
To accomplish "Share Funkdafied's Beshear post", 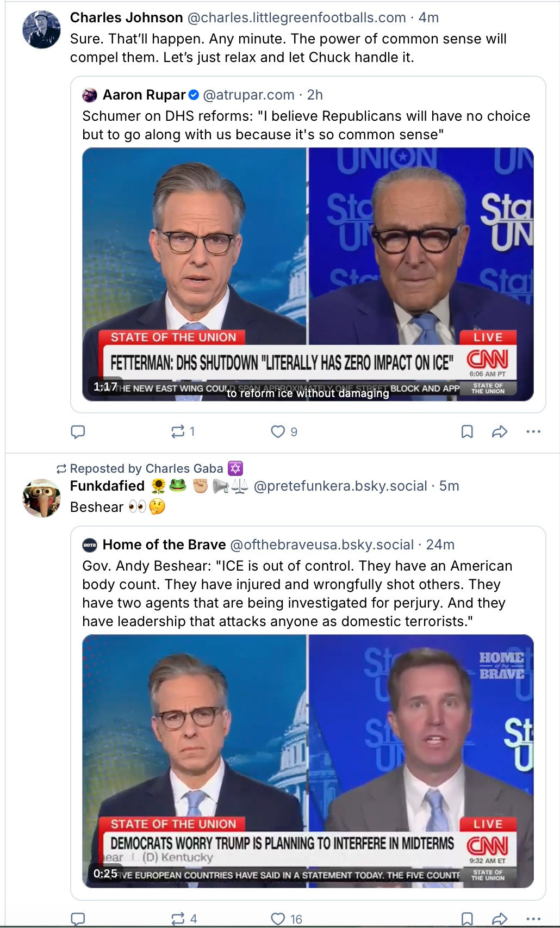I will tap(499, 919).
